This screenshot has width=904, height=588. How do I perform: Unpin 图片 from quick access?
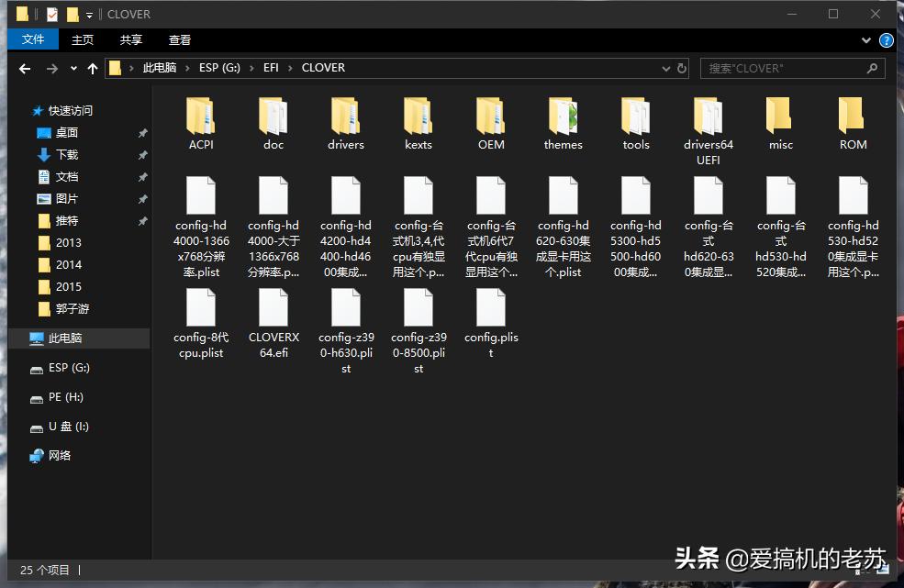point(142,198)
